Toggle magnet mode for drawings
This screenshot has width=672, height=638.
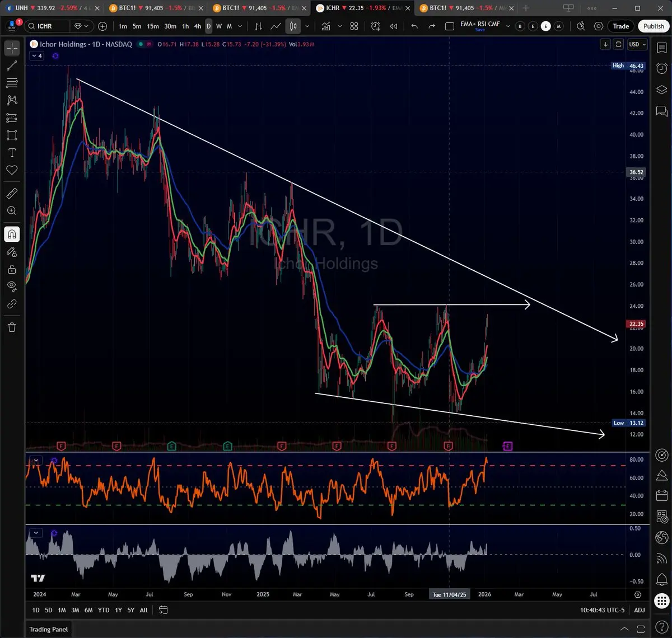(12, 234)
